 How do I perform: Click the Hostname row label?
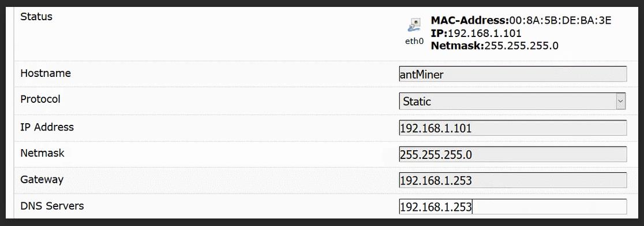click(46, 73)
